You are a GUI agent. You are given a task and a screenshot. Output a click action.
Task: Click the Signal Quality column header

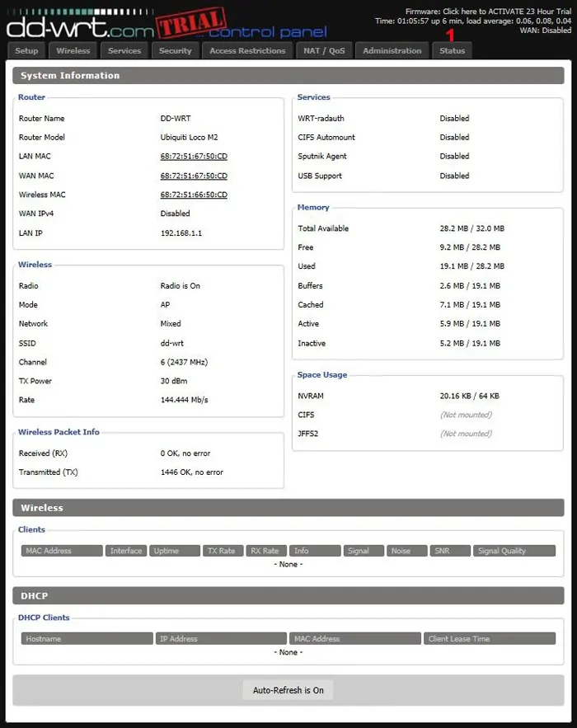[514, 551]
